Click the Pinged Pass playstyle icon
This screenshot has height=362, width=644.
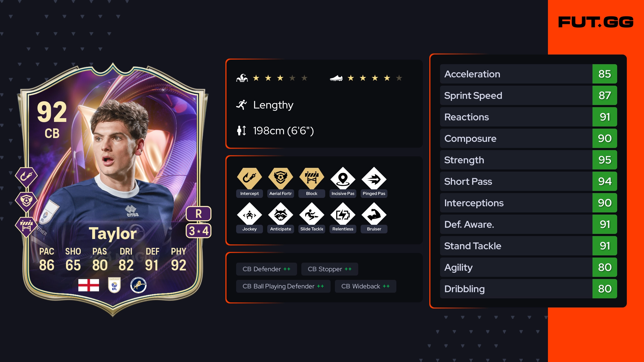pyautogui.click(x=374, y=178)
